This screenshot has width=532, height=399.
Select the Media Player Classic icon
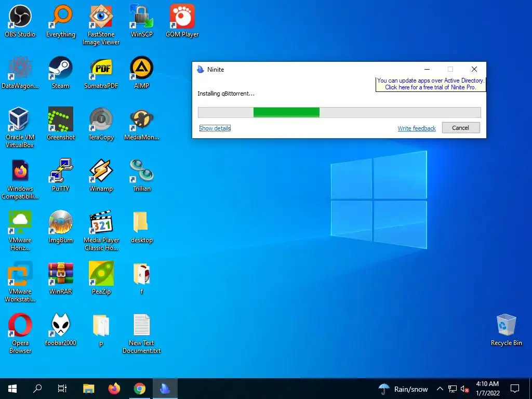tap(101, 230)
